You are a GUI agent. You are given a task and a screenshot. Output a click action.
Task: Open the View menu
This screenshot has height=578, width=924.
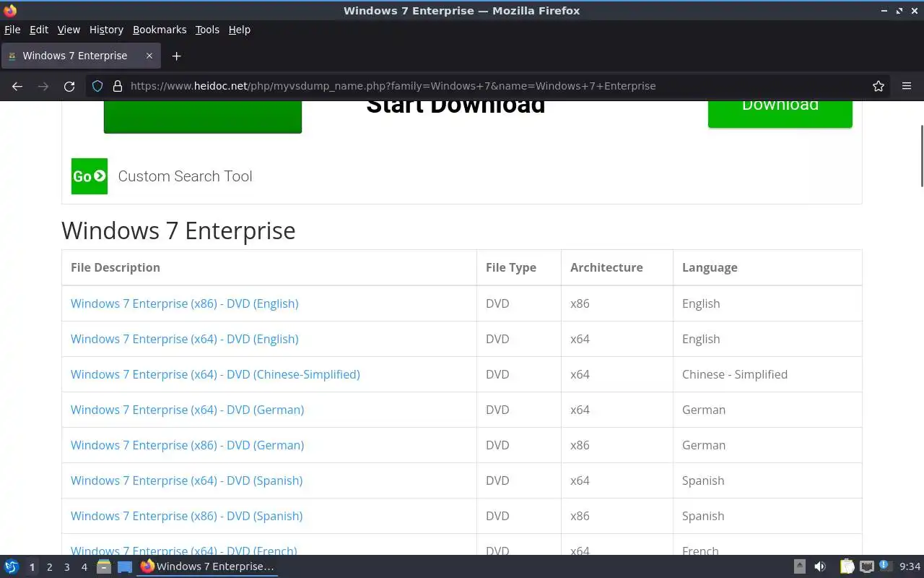69,30
